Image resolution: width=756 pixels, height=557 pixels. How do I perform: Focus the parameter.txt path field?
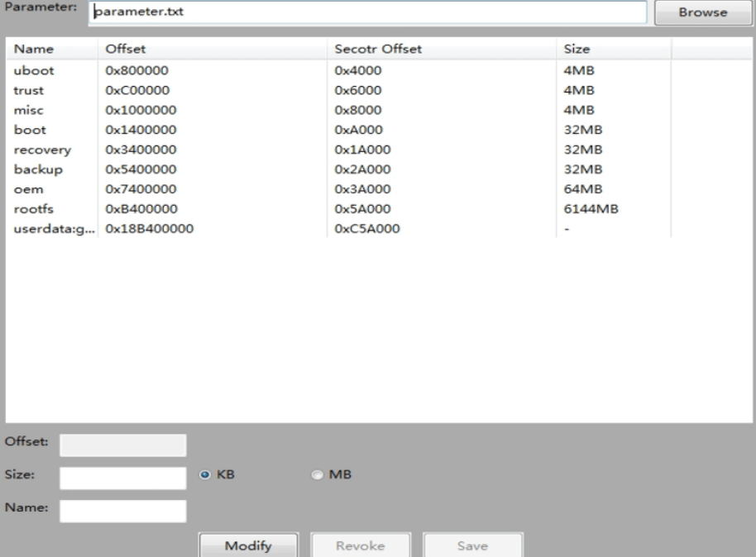coord(367,12)
